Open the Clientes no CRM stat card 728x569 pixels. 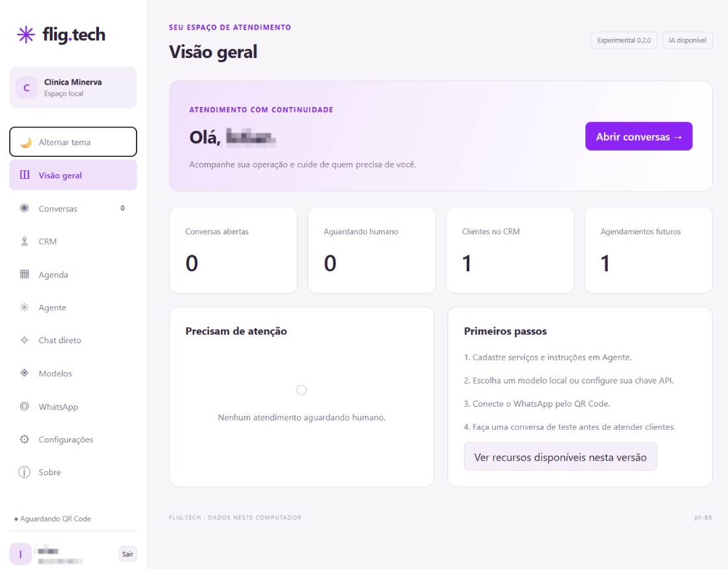(510, 250)
